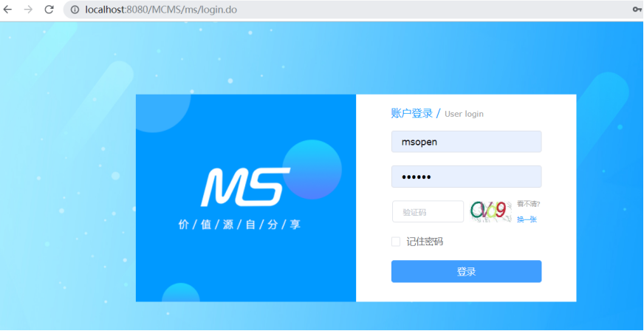Select the password field
The width and height of the screenshot is (644, 331).
[466, 177]
